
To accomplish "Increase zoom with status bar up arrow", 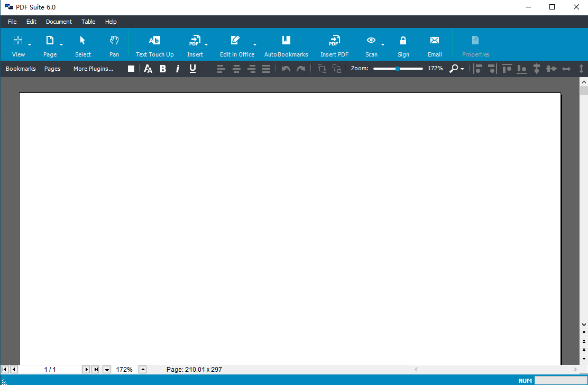I will pyautogui.click(x=142, y=370).
